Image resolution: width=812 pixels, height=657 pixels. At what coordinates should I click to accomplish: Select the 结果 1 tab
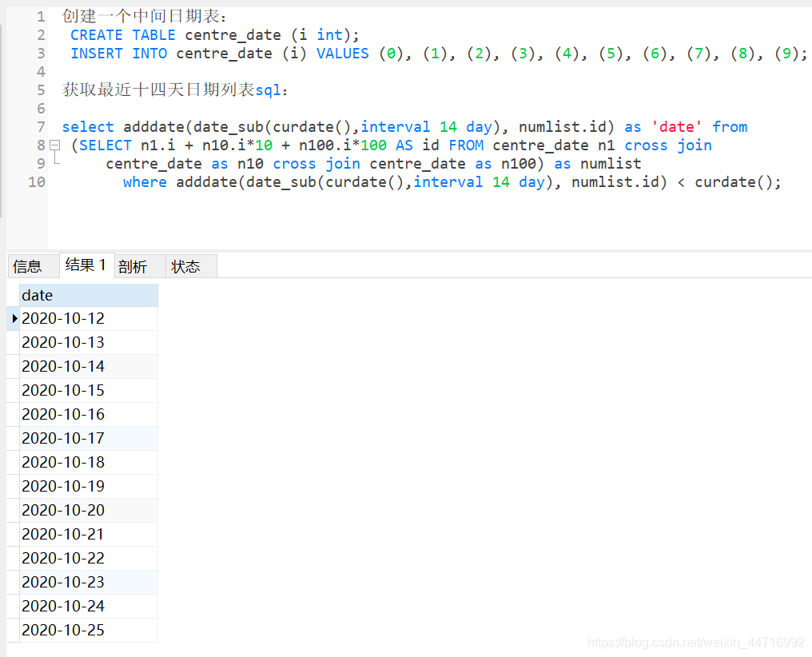click(86, 265)
